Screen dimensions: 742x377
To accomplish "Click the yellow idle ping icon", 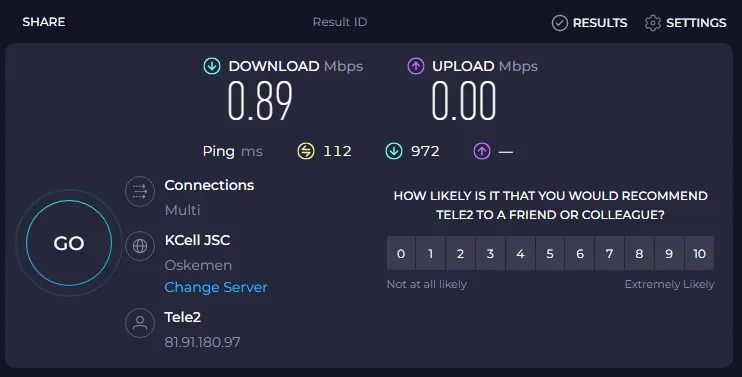I will point(306,151).
